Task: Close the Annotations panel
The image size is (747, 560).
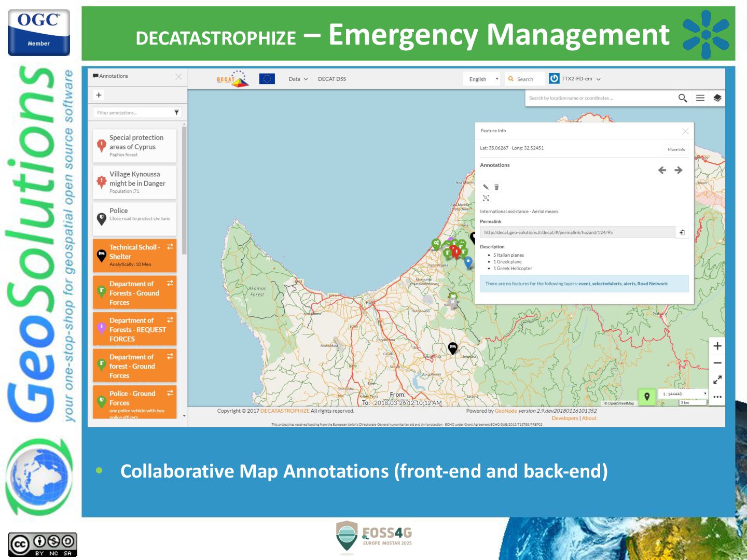Action: coord(178,77)
